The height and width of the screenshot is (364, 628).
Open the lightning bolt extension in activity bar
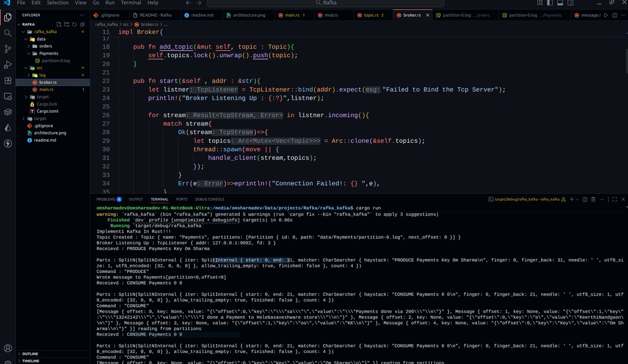point(8,144)
